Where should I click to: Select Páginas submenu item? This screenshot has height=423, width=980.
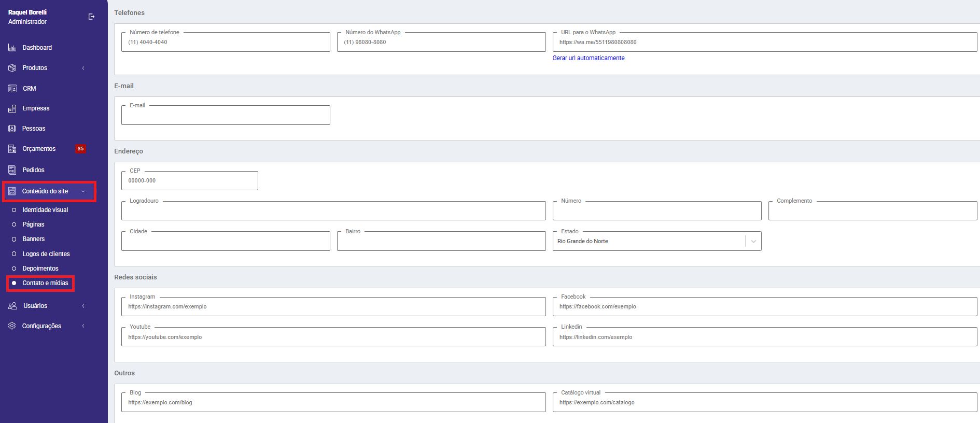[33, 224]
